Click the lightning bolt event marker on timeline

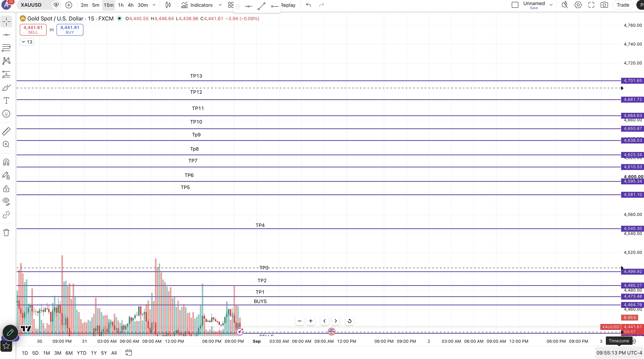tap(240, 332)
